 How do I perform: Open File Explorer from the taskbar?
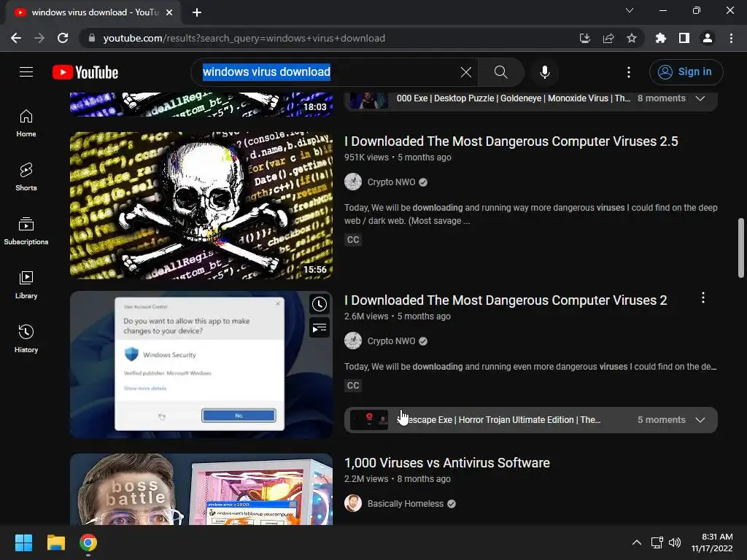tap(55, 542)
